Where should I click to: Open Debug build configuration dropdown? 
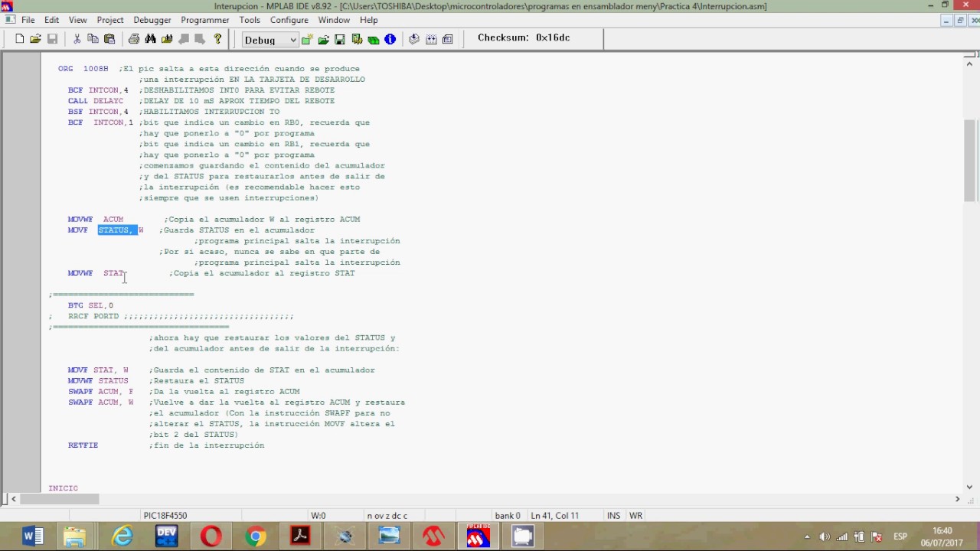tap(270, 40)
